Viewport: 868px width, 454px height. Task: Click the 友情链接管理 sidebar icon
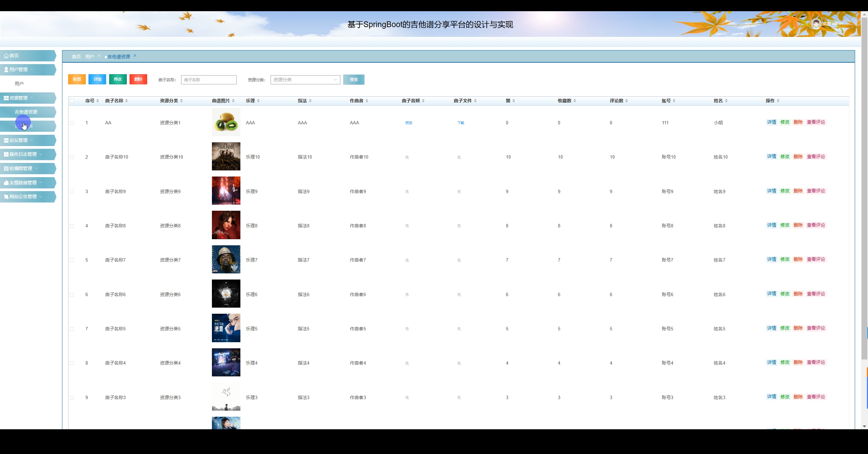(6, 183)
